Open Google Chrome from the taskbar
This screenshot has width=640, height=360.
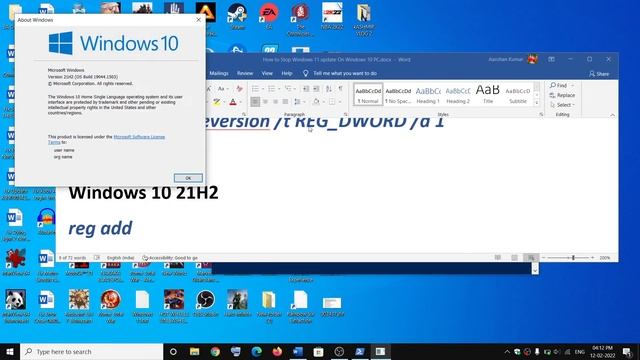click(215, 351)
